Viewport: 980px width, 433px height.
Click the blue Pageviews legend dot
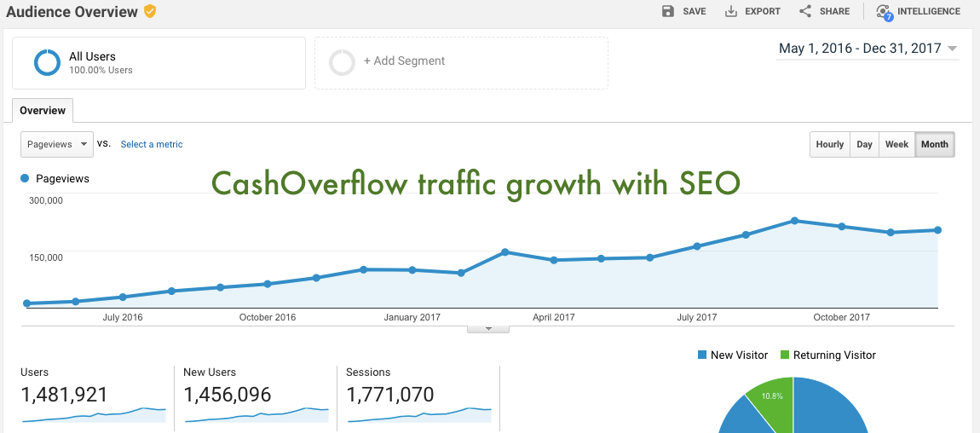coord(25,178)
